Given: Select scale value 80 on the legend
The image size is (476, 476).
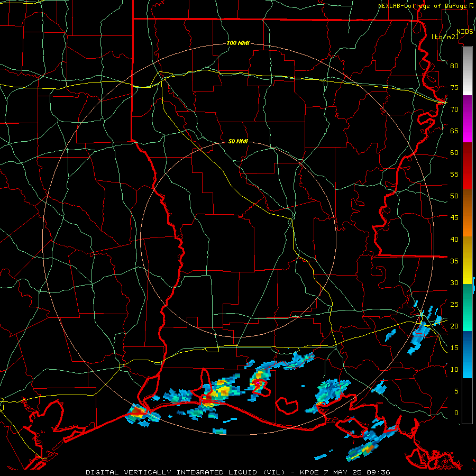Looking at the screenshot, I should (454, 66).
